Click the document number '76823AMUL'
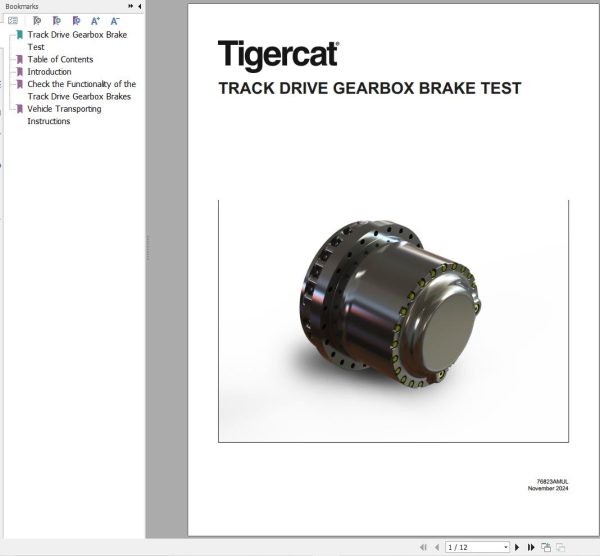The image size is (600, 556). 552,481
